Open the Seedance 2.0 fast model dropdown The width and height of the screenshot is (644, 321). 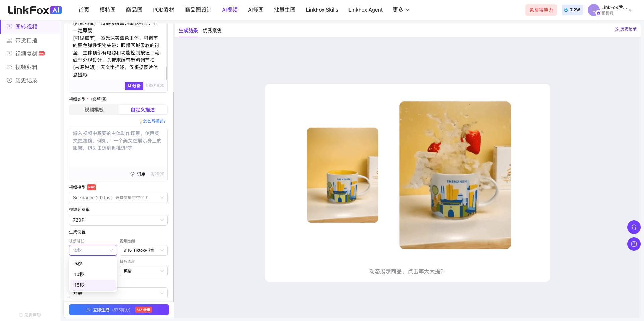[118, 198]
